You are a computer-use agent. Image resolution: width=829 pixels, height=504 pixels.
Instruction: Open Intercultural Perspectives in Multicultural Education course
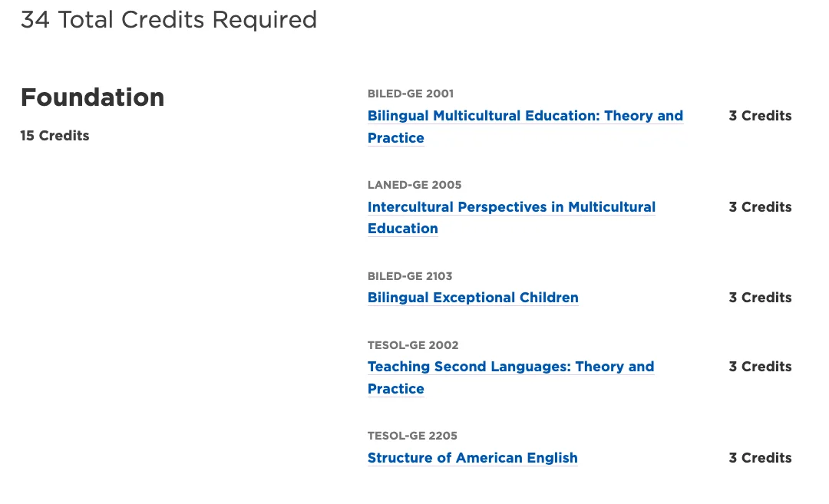pos(511,207)
